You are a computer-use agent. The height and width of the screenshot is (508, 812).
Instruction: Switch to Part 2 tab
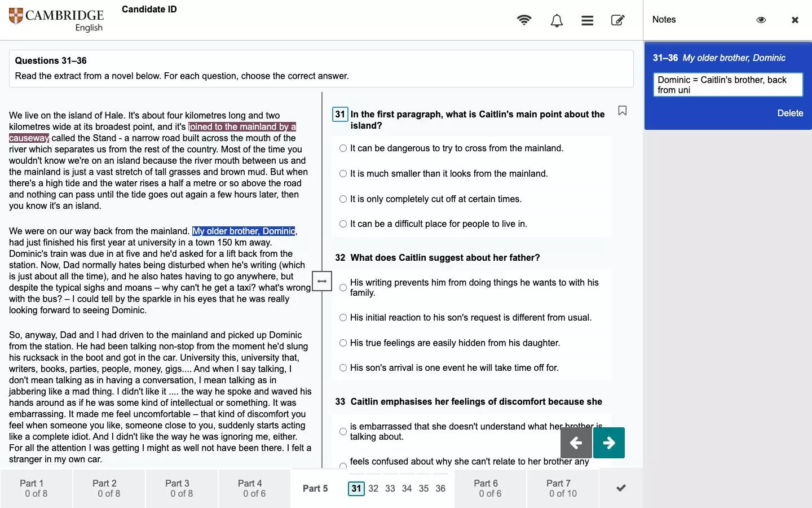109,488
